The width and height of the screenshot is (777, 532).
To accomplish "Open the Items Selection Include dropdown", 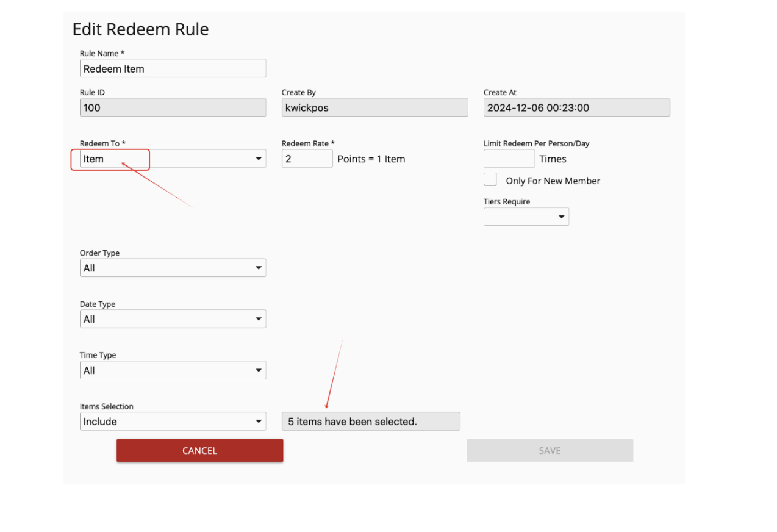I will pyautogui.click(x=173, y=422).
